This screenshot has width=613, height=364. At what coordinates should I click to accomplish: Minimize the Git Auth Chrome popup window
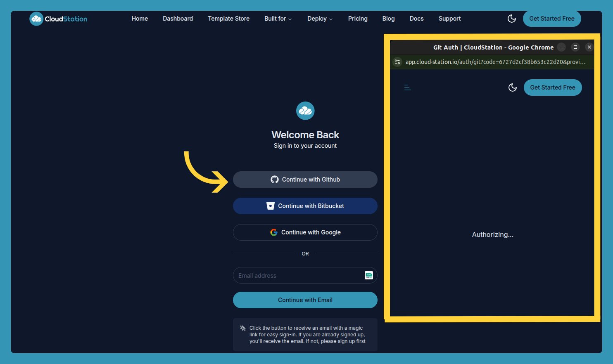561,47
